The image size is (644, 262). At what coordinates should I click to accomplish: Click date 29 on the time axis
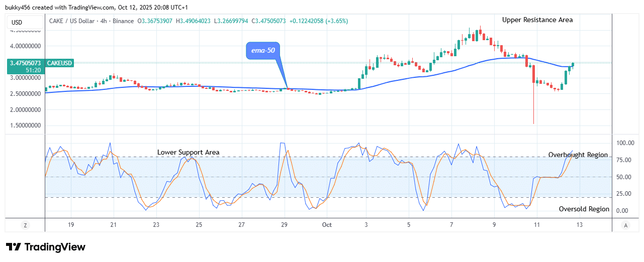[284, 225]
